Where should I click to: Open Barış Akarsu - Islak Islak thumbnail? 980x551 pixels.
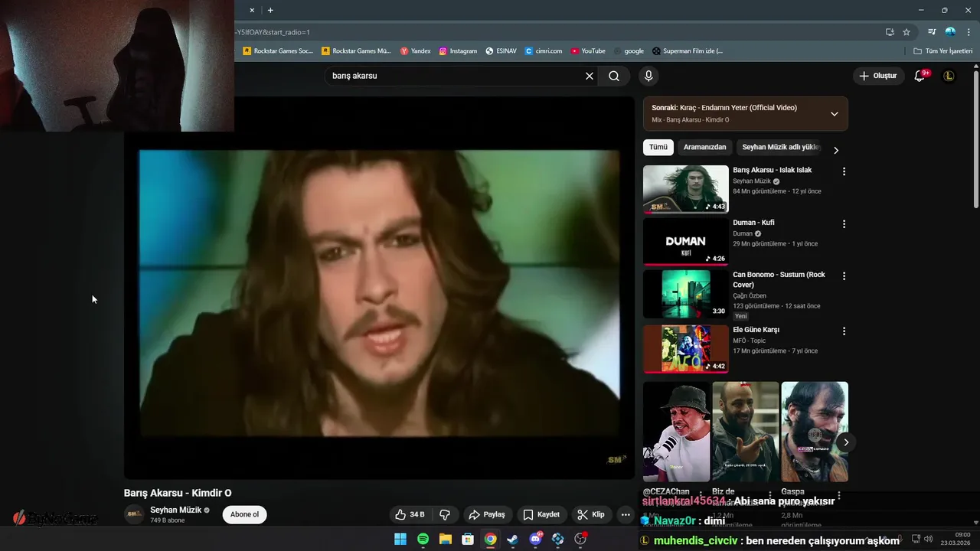coord(686,189)
